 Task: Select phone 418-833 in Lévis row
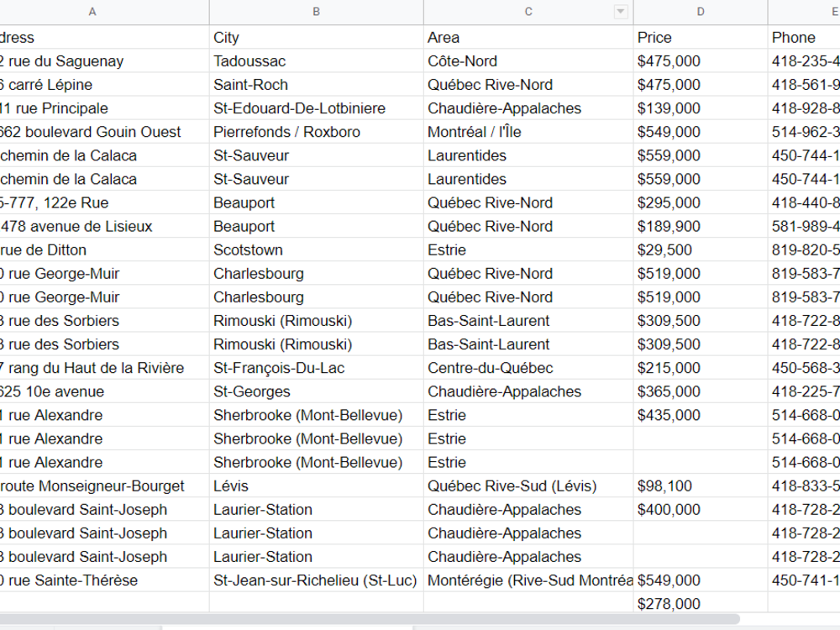804,486
